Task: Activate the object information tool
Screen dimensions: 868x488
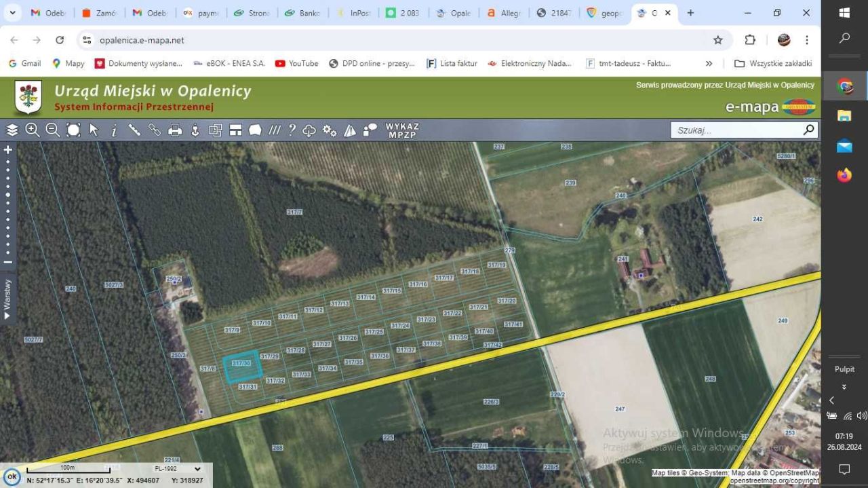Action: point(114,130)
